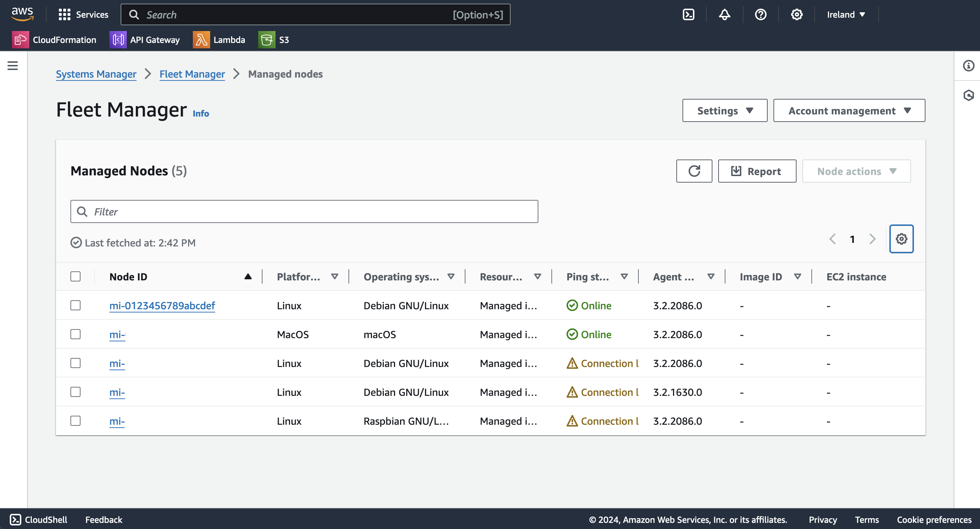Open the Lambda favorite shortcut
980x529 pixels.
(x=220, y=40)
